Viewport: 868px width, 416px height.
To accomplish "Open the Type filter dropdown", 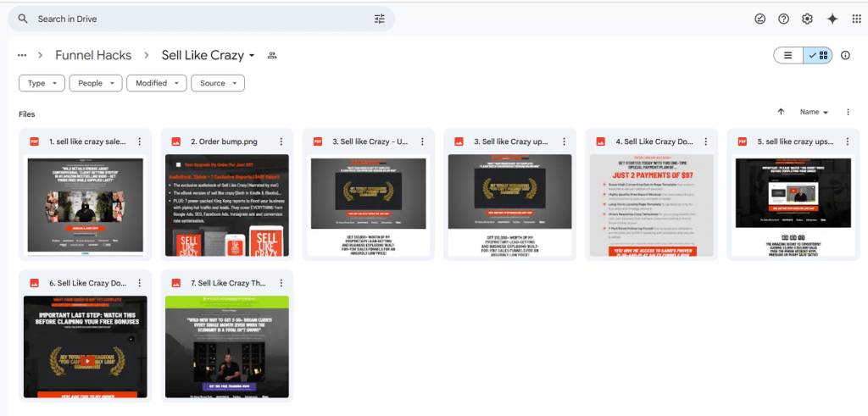I will pos(42,83).
